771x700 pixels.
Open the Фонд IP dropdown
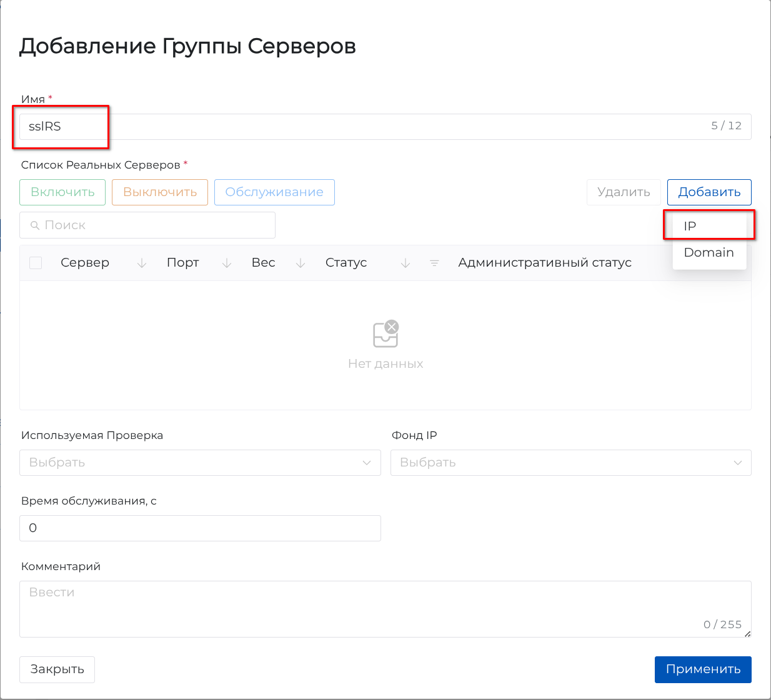(570, 463)
